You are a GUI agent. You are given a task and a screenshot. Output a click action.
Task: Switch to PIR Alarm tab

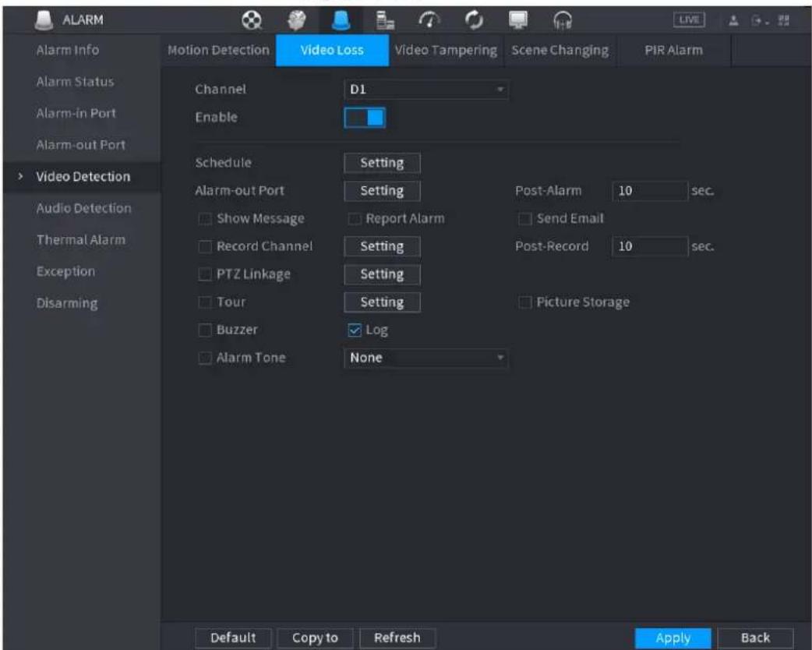coord(674,50)
